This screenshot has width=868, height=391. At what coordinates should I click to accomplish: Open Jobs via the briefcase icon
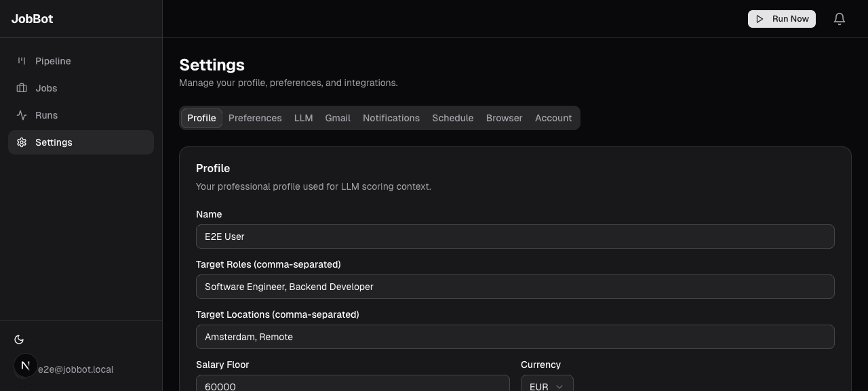21,88
